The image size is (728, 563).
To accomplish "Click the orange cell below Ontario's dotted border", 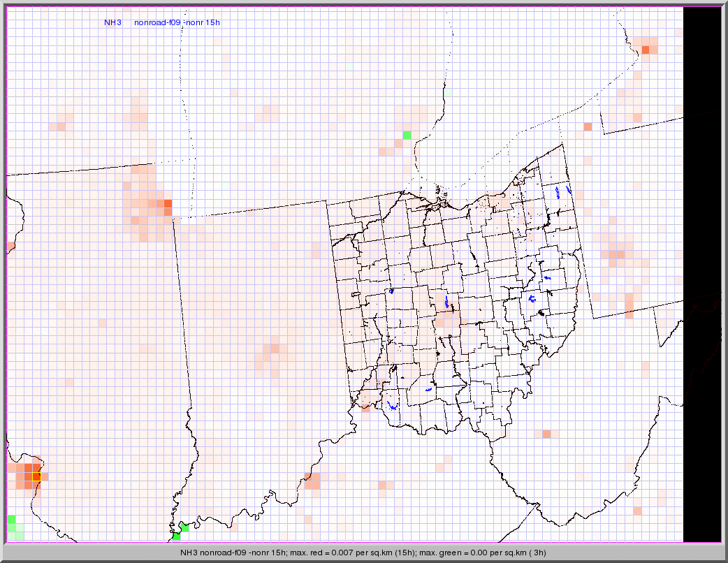I will 588,126.
